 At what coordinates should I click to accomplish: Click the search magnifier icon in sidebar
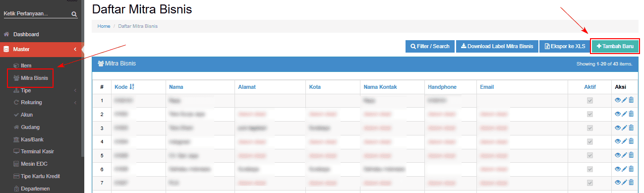pos(74,14)
